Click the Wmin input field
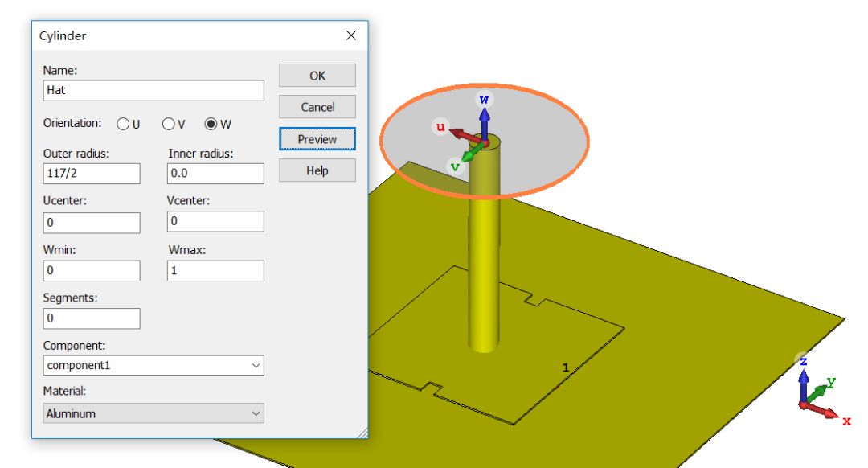Screen dimensions: 868x468 pos(92,271)
